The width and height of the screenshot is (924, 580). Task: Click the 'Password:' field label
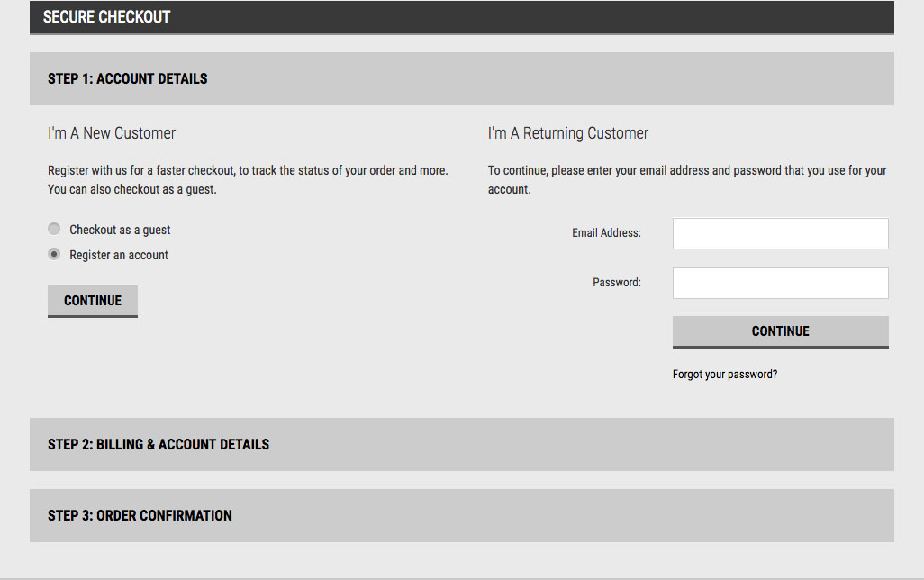click(x=616, y=283)
